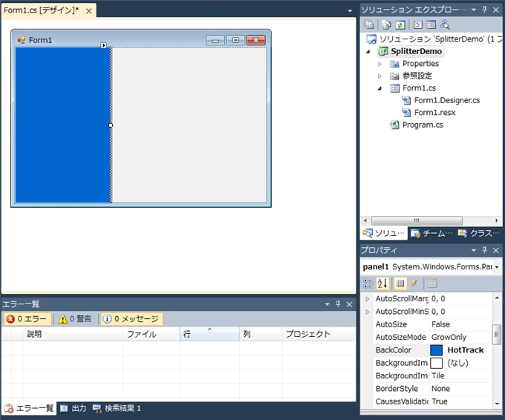Select the AutoSize value False
Image resolution: width=505 pixels, height=420 pixels.
[460, 324]
